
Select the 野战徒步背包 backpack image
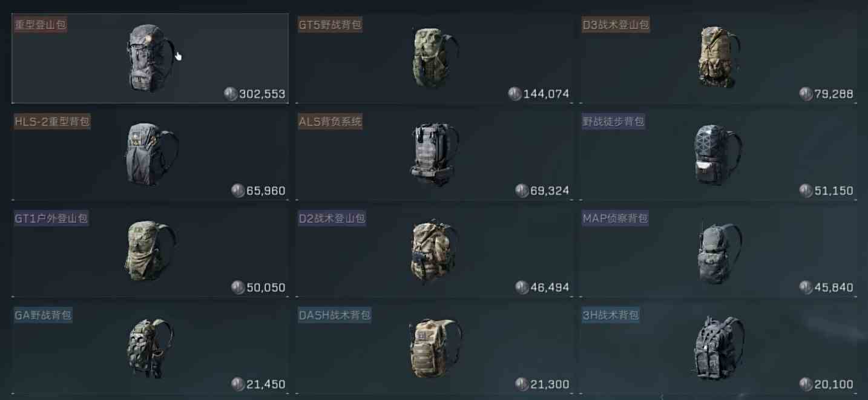(x=718, y=154)
